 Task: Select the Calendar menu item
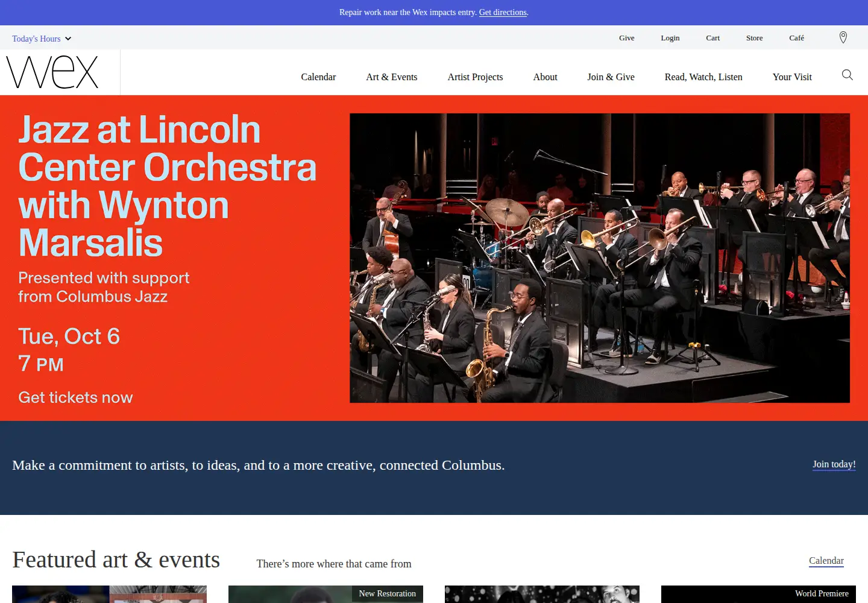(x=318, y=77)
